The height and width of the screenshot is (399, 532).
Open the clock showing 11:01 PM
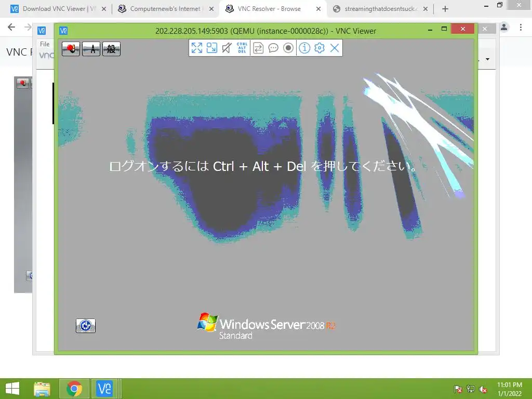510,389
